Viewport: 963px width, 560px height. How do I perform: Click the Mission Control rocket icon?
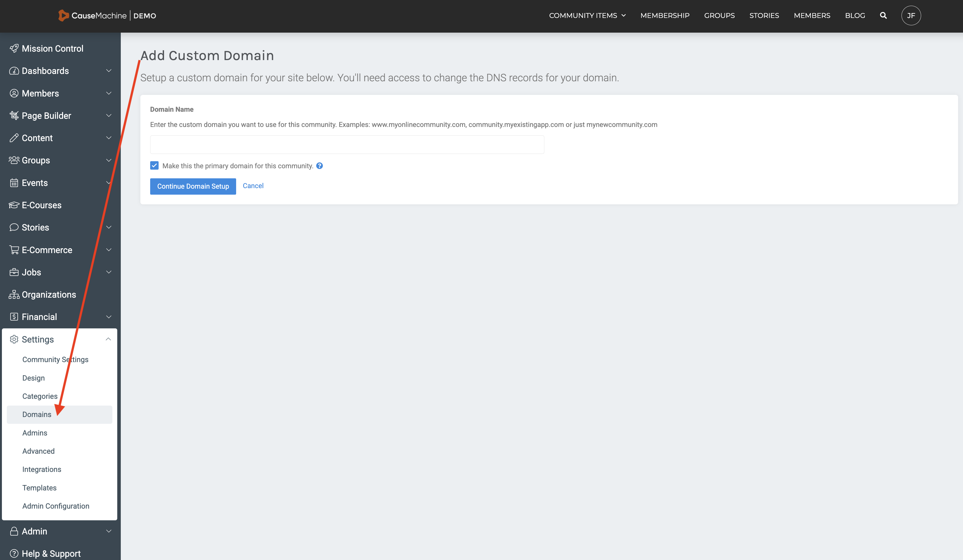coord(14,48)
